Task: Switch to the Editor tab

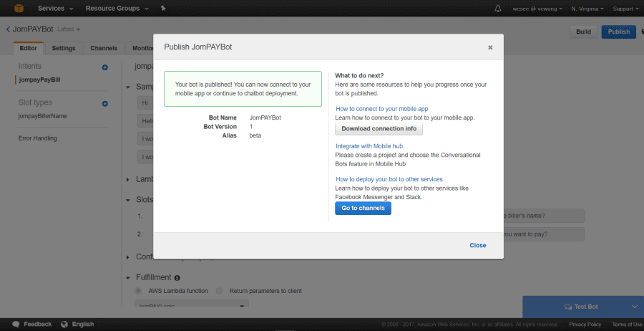Action: (x=29, y=48)
